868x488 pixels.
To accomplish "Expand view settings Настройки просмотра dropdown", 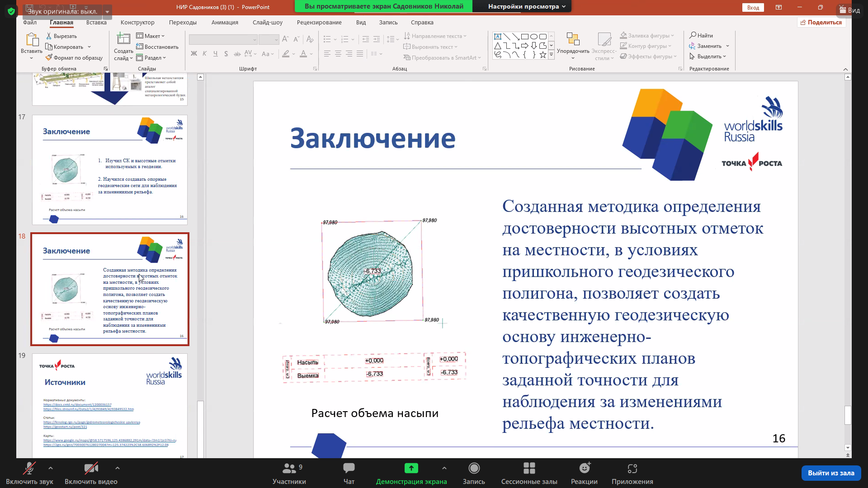I will point(527,6).
